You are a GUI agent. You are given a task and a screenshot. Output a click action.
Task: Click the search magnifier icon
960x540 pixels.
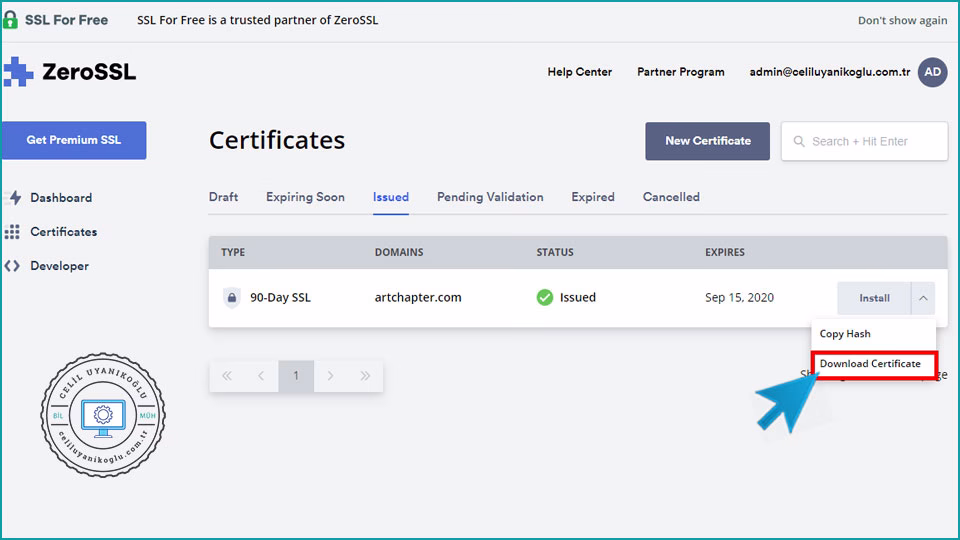click(x=799, y=142)
